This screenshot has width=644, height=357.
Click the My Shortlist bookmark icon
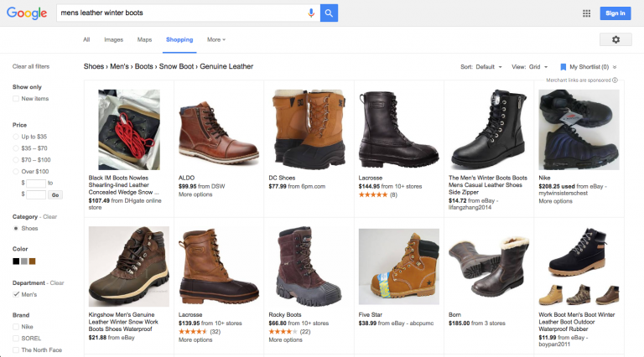[x=563, y=66]
